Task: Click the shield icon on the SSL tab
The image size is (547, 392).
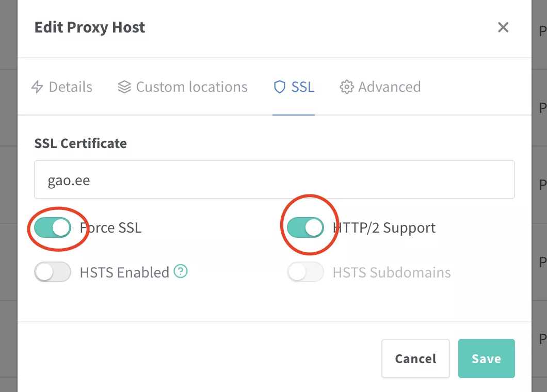Action: point(279,87)
